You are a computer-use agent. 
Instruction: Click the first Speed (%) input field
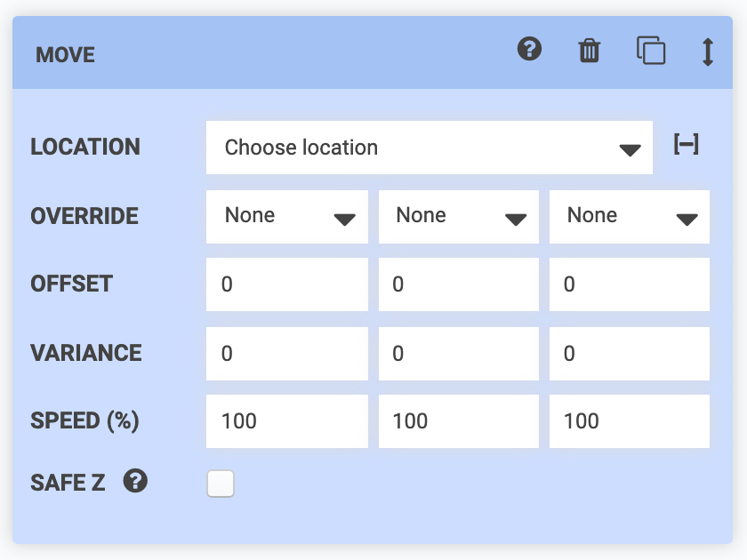(286, 421)
